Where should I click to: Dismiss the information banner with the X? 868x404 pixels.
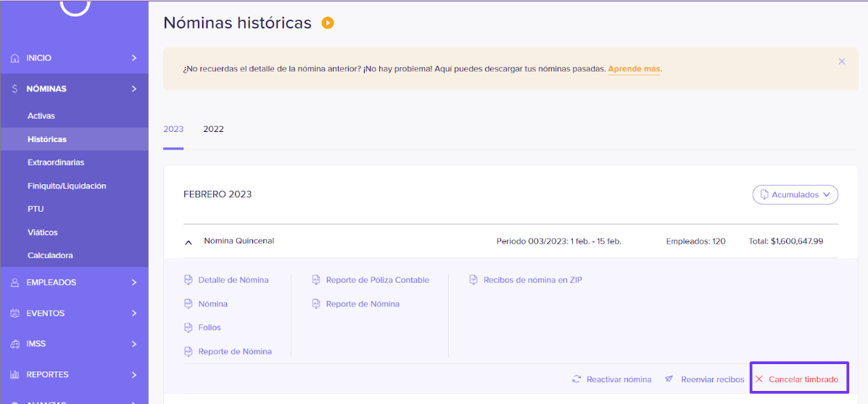click(x=841, y=62)
